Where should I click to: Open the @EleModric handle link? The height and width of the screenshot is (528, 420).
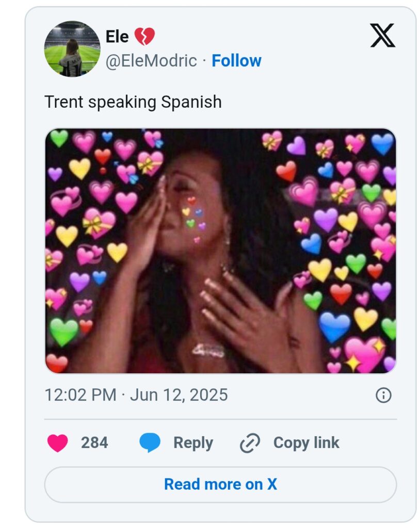tap(151, 61)
